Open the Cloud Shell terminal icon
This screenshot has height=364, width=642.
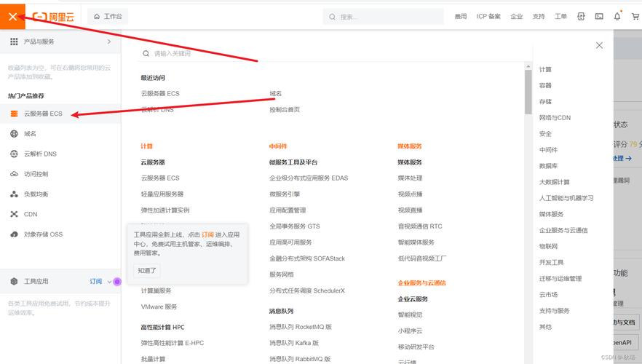point(599,16)
